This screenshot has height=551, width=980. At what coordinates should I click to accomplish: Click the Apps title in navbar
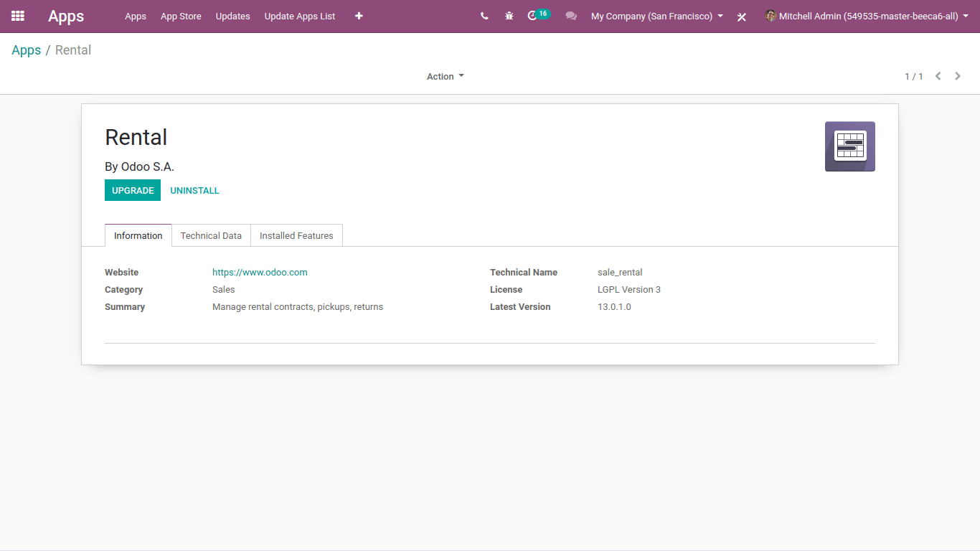(66, 16)
